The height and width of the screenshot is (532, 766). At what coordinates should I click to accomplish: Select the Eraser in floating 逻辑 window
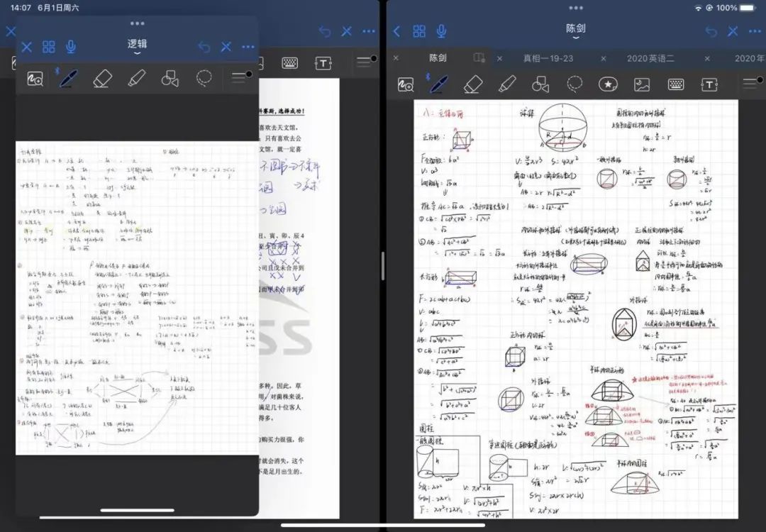pos(103,78)
